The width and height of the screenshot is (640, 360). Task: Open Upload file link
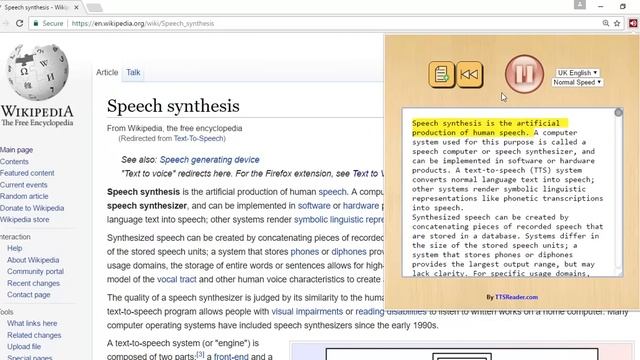(x=24, y=347)
